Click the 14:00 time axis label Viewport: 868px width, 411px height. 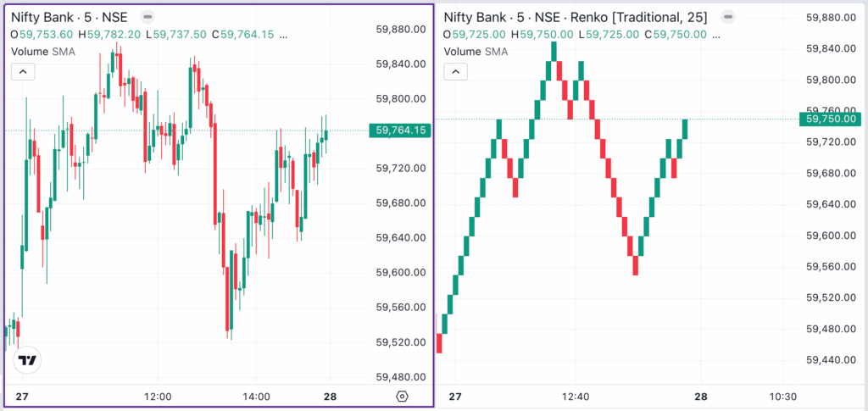(256, 397)
